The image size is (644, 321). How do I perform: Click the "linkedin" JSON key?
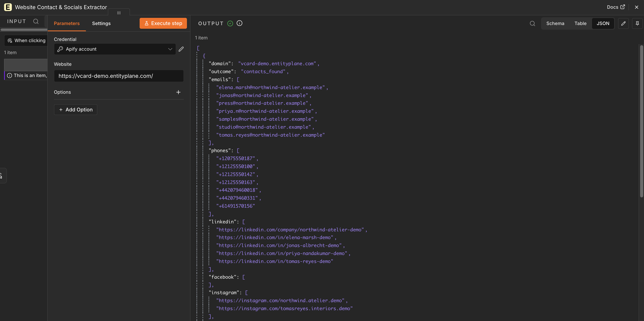coord(222,222)
